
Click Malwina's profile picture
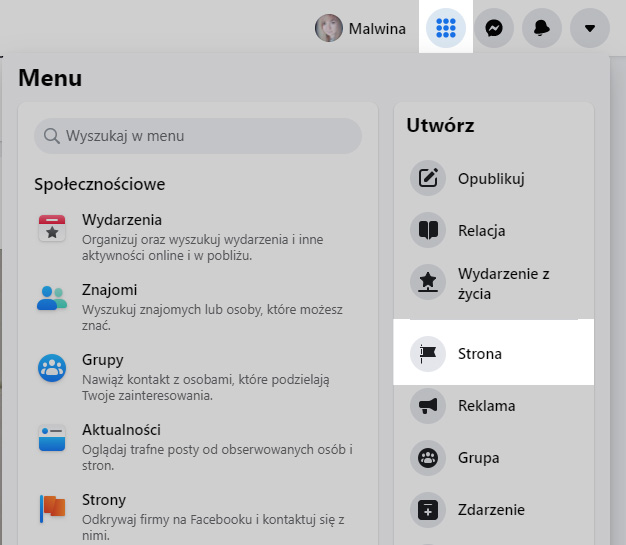329,28
